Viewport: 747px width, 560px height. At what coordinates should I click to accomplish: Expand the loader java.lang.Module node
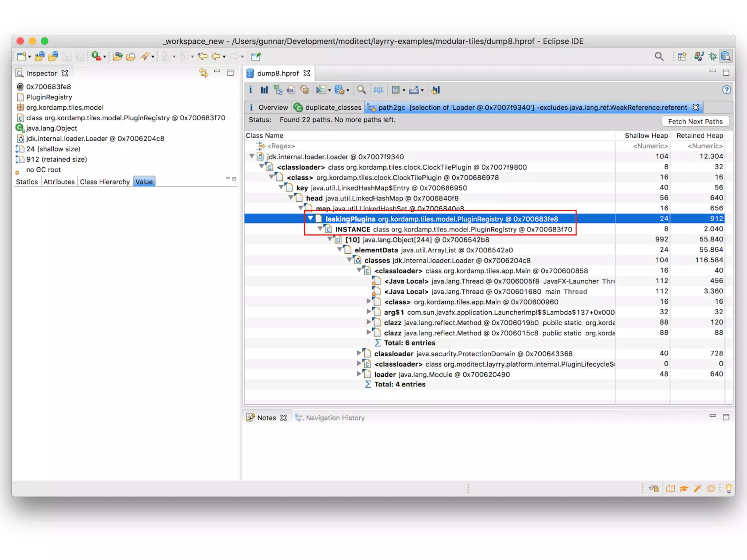click(359, 374)
